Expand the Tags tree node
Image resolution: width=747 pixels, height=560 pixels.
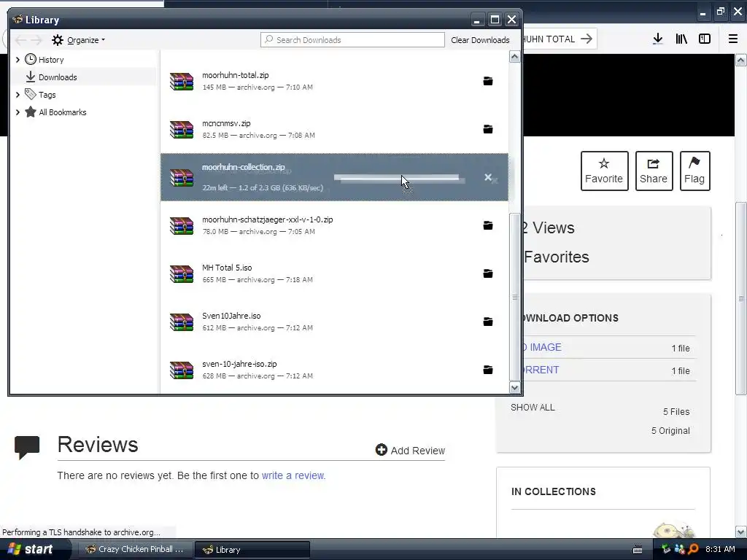click(x=18, y=95)
